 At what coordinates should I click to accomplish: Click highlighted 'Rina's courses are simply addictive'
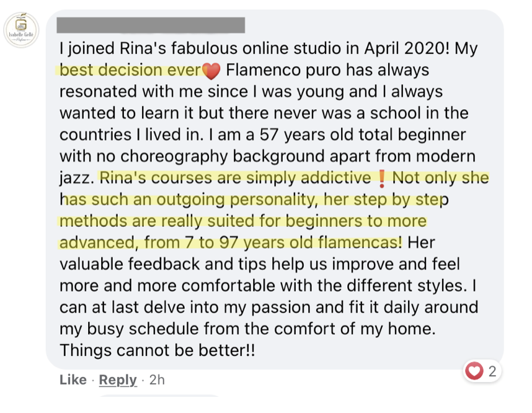(x=235, y=178)
